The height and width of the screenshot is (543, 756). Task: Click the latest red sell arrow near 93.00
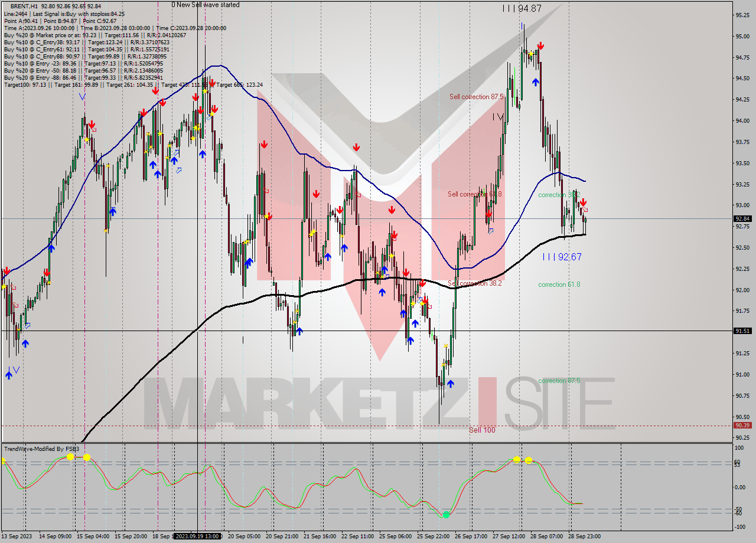pyautogui.click(x=583, y=202)
